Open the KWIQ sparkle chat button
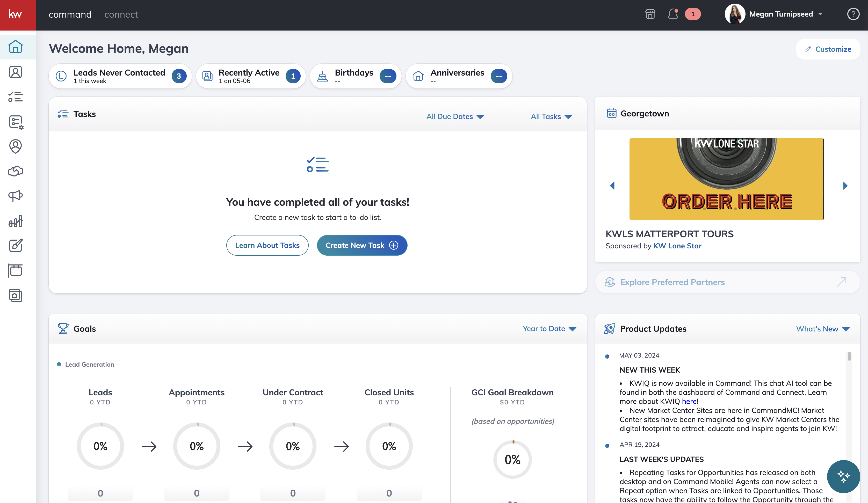 843,477
